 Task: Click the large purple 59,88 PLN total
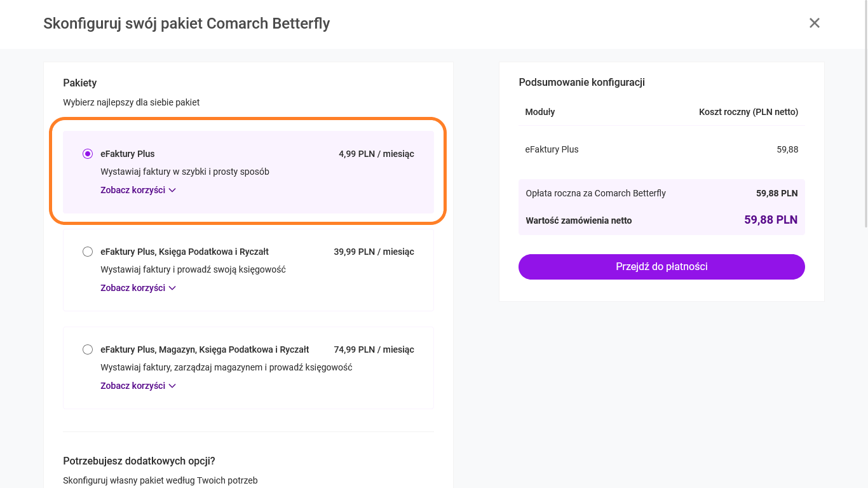[x=770, y=220]
